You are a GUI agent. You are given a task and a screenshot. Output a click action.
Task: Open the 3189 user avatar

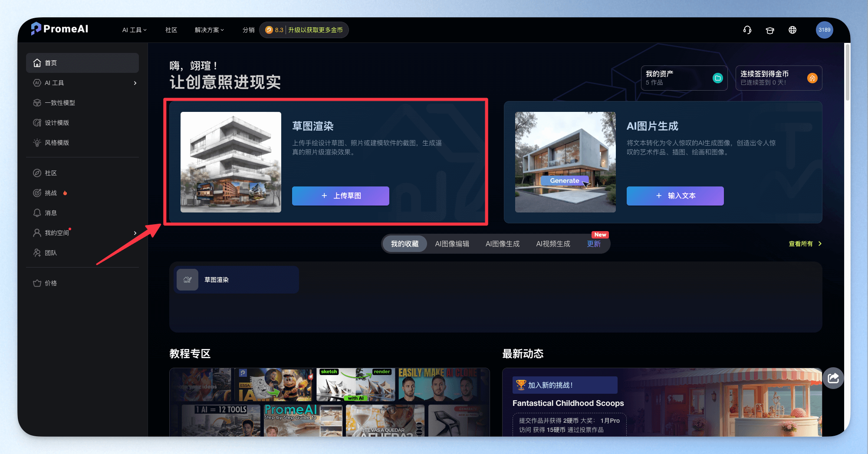824,30
